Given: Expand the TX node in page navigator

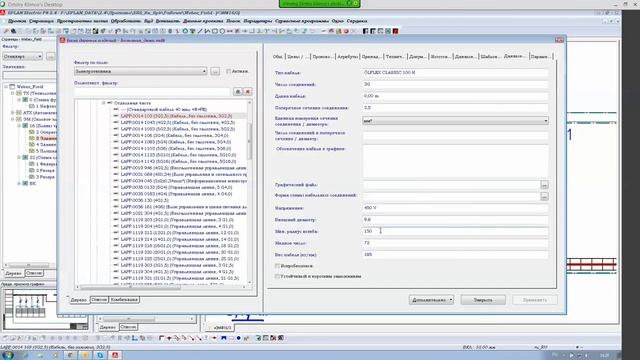Looking at the screenshot, I should (13, 93).
